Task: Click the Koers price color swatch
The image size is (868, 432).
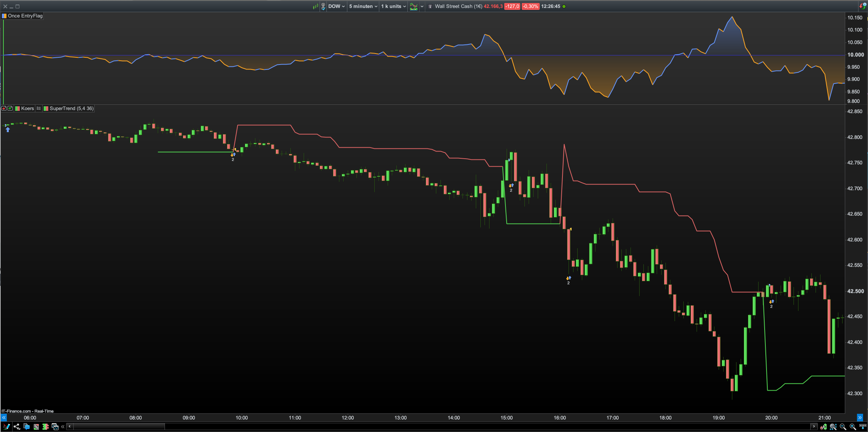Action: (17, 109)
